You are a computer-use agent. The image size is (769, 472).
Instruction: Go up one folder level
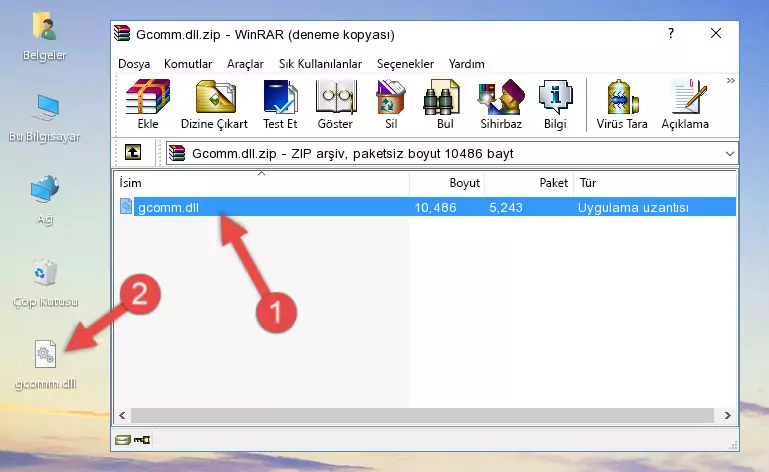[133, 153]
